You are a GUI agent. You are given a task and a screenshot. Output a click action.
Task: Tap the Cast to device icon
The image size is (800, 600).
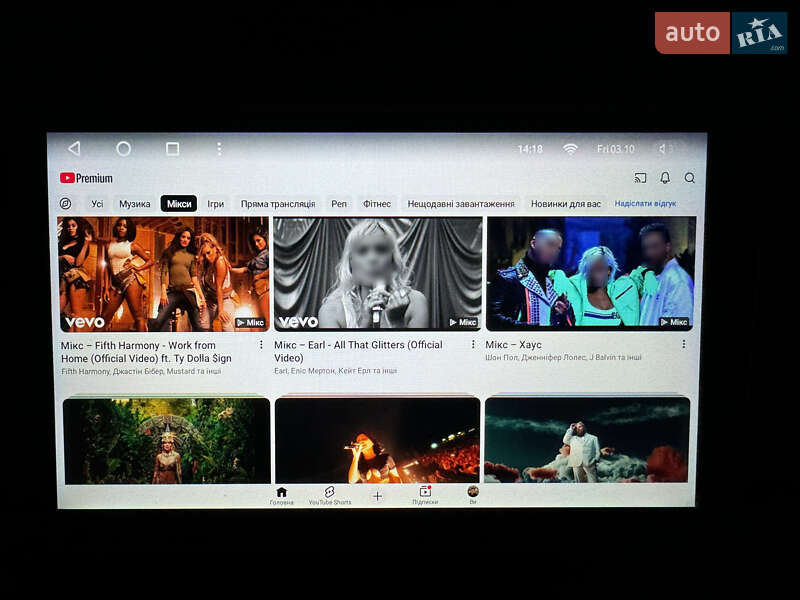pos(640,178)
